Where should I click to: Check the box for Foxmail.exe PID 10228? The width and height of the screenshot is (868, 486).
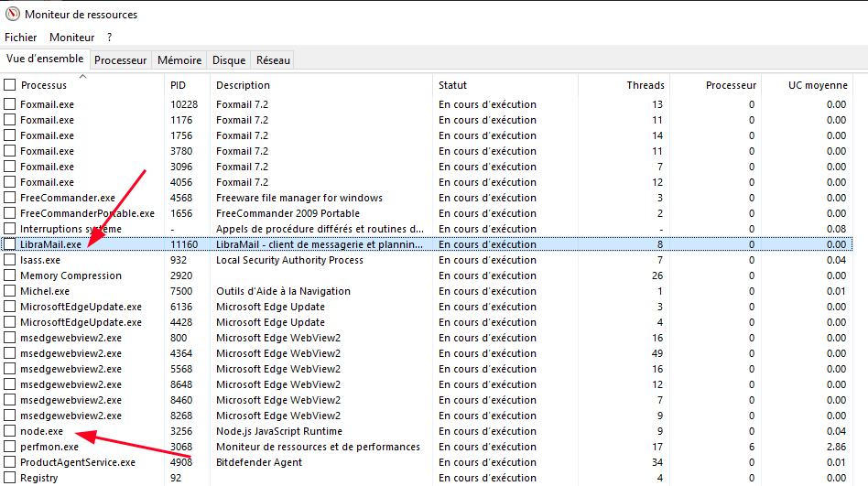pyautogui.click(x=9, y=104)
